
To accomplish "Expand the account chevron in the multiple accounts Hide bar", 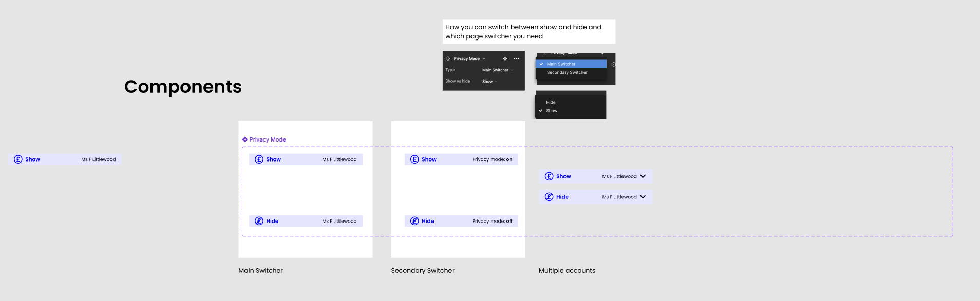I will coord(643,197).
